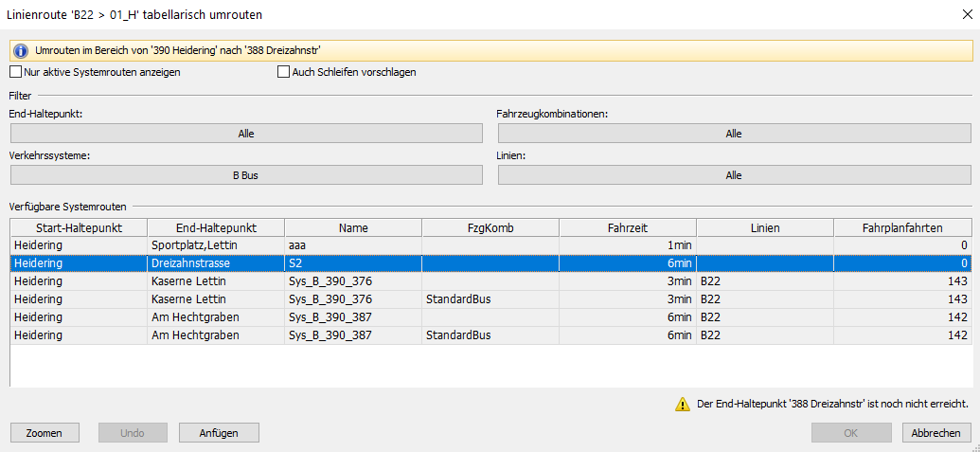Viewport: 980px width, 452px height.
Task: Select the highlighted S2 Dreizahnstrasse row
Action: click(x=352, y=262)
